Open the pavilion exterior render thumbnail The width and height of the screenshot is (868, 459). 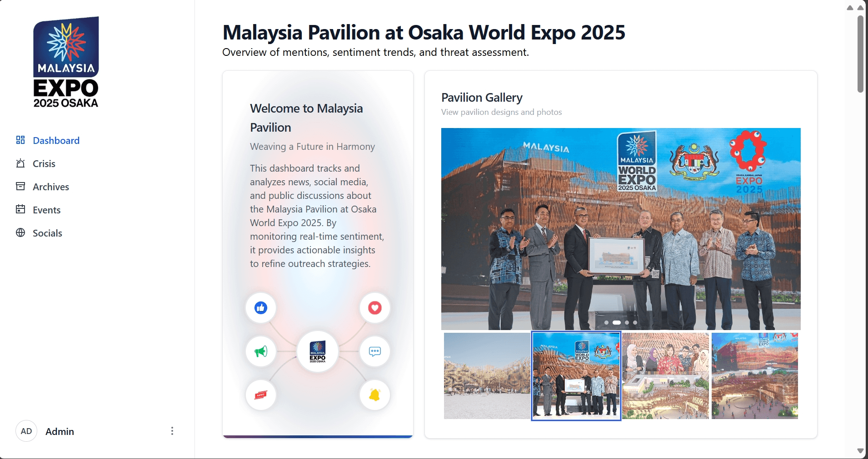(487, 376)
